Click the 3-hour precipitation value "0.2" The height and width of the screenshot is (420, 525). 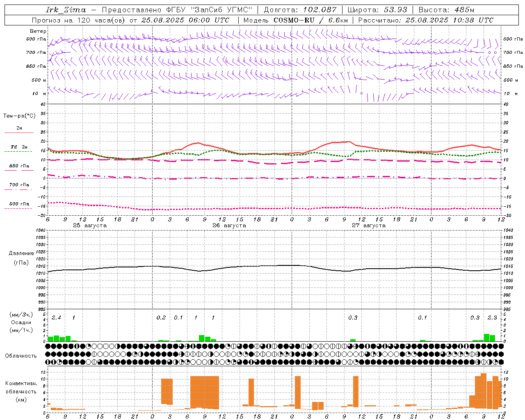161,318
